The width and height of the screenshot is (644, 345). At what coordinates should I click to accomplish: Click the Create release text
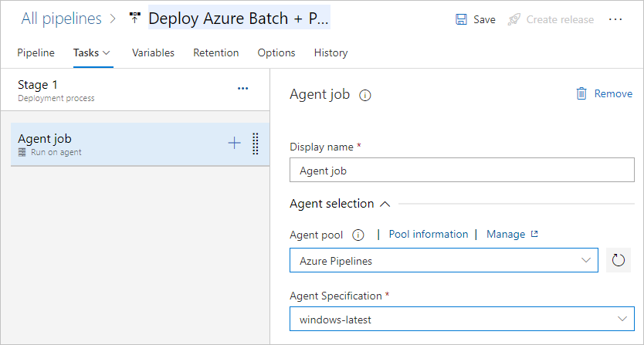[x=560, y=19]
